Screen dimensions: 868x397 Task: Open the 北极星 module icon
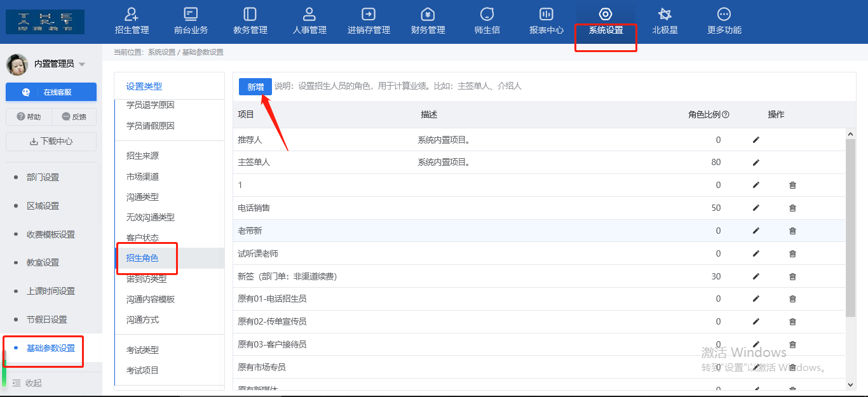665,14
